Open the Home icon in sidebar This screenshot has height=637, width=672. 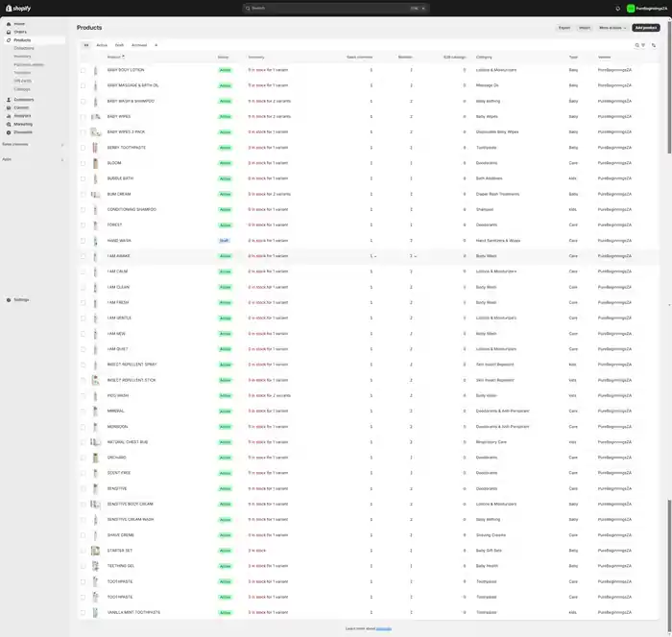[x=9, y=24]
